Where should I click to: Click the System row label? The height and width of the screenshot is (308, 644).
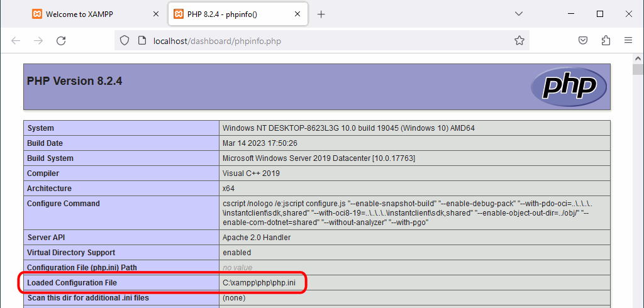[x=40, y=128]
